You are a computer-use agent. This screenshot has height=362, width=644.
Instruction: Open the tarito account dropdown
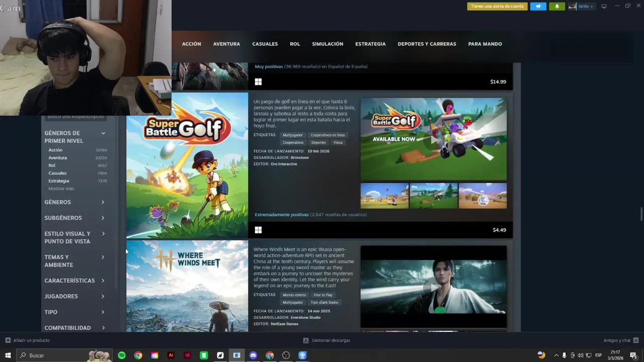point(586,7)
